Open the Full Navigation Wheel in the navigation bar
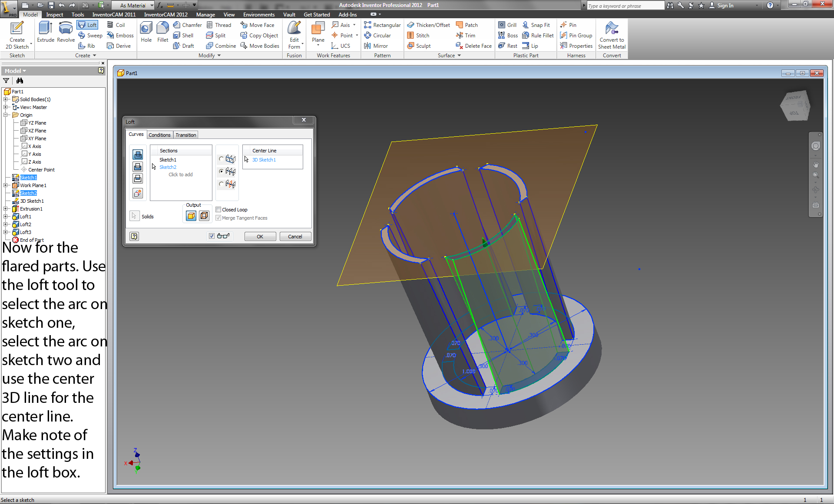The height and width of the screenshot is (504, 834). pyautogui.click(x=816, y=146)
